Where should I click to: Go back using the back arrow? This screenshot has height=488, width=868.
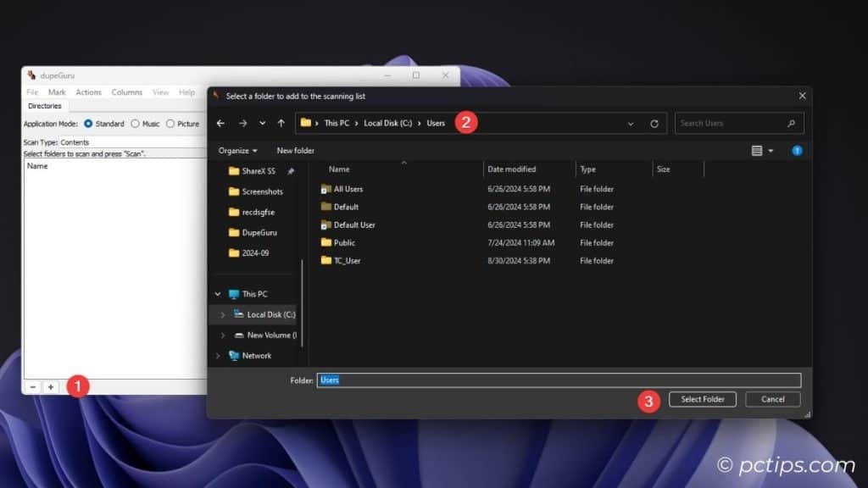[220, 124]
